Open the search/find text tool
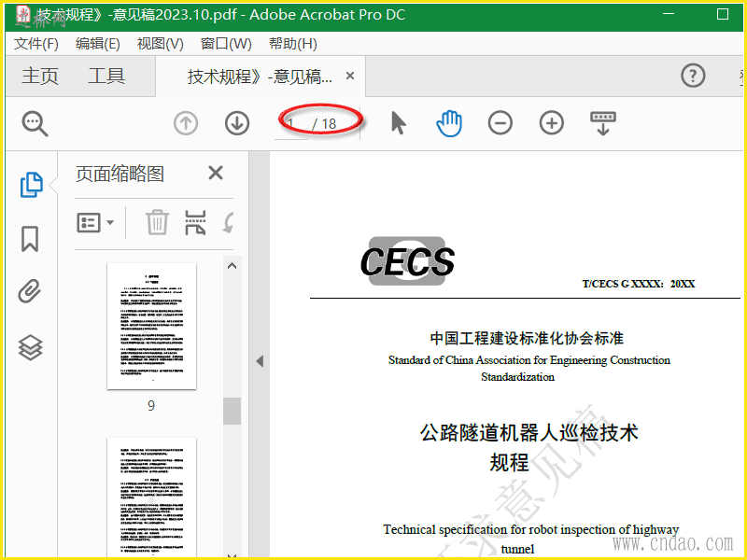Viewport: 747px width, 560px height. pyautogui.click(x=35, y=124)
